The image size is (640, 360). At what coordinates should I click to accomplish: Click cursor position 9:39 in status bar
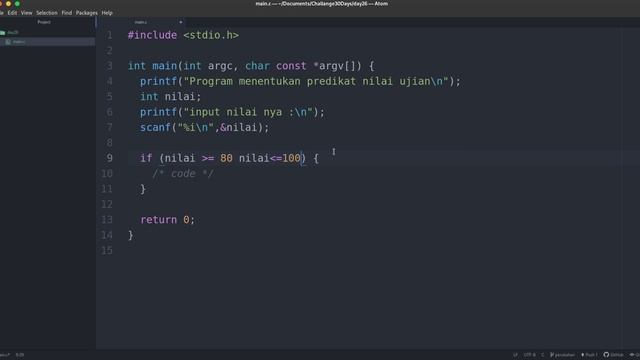20,355
